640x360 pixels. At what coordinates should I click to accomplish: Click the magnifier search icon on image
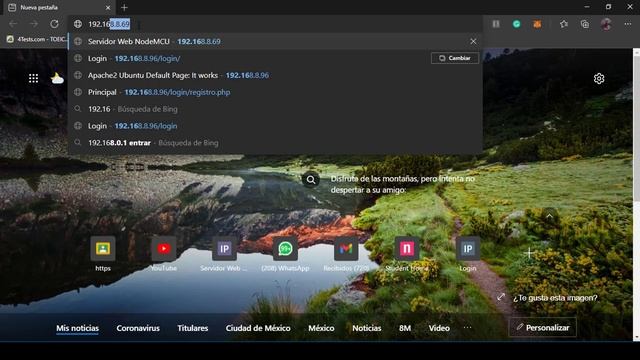pyautogui.click(x=311, y=180)
